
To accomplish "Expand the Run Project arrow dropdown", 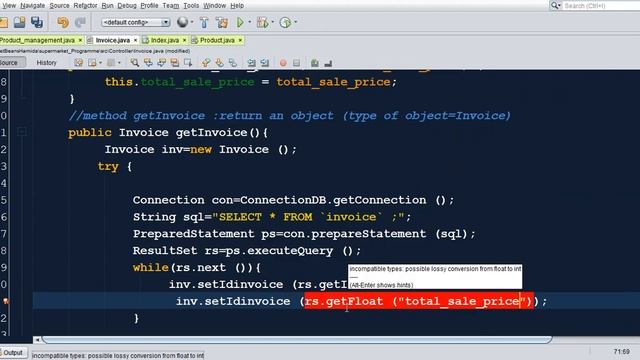I will coord(249,22).
